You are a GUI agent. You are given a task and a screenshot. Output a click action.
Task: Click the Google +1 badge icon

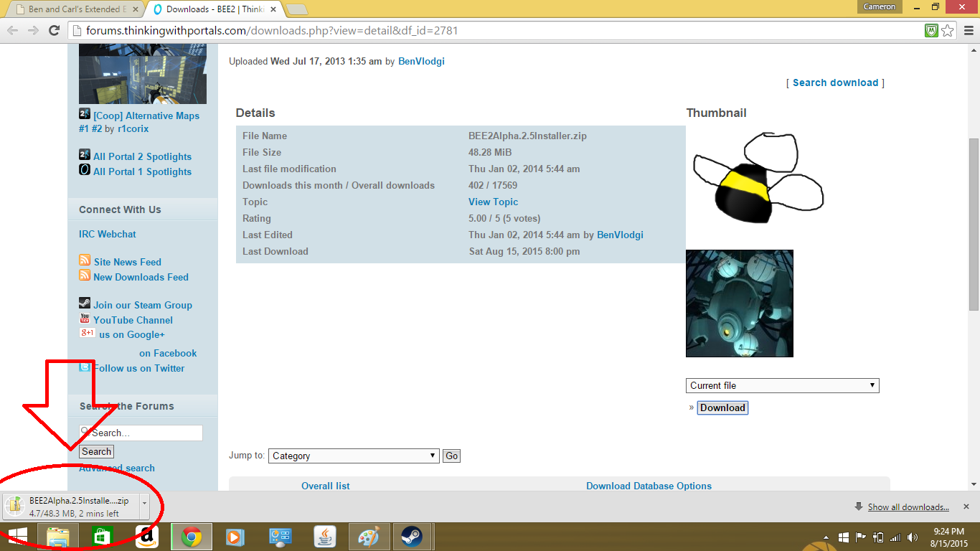point(87,333)
